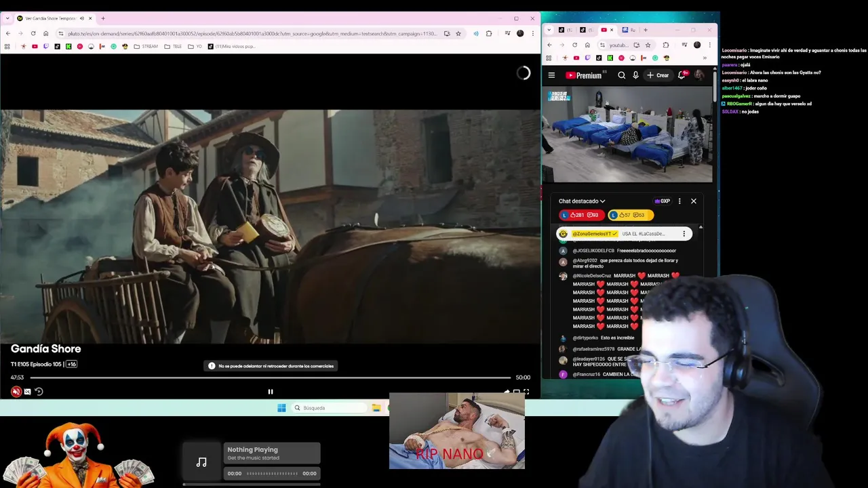Select the Re tab in YouTube window
Screen dimensions: 868x488
[629, 30]
